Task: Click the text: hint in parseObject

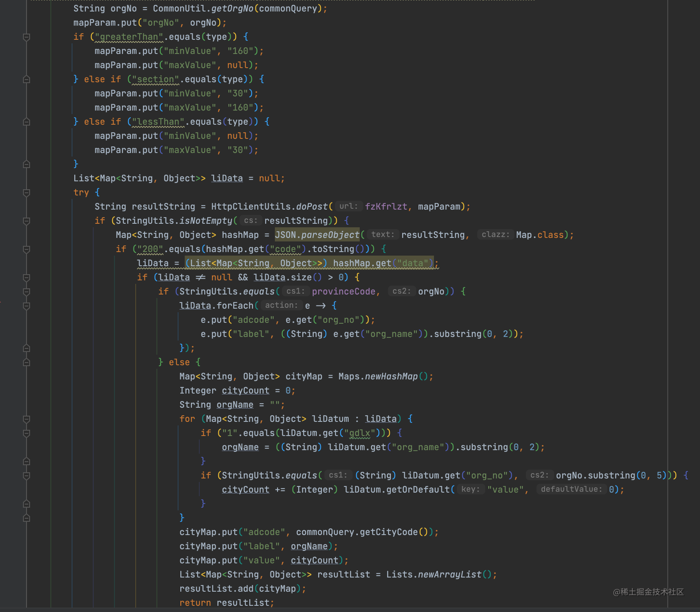Action: [382, 235]
